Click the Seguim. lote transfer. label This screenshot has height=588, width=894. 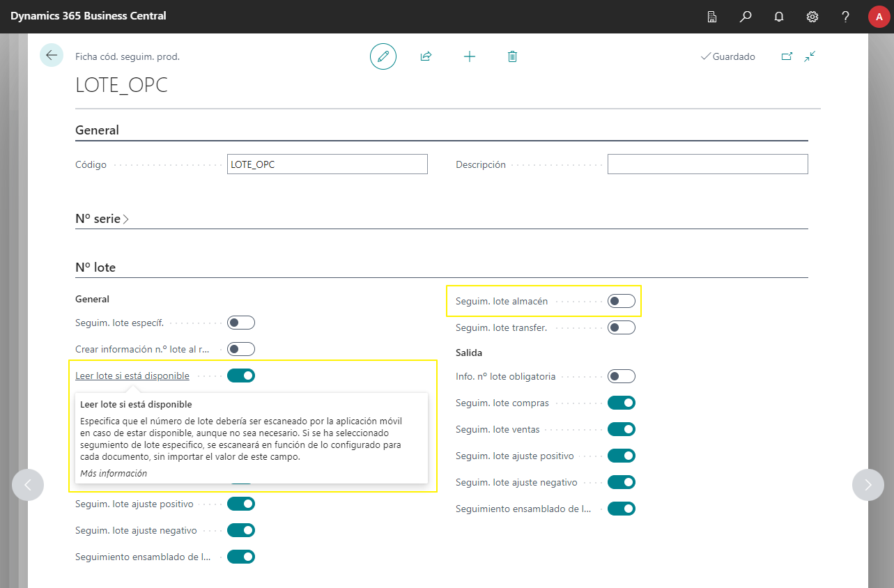click(501, 327)
